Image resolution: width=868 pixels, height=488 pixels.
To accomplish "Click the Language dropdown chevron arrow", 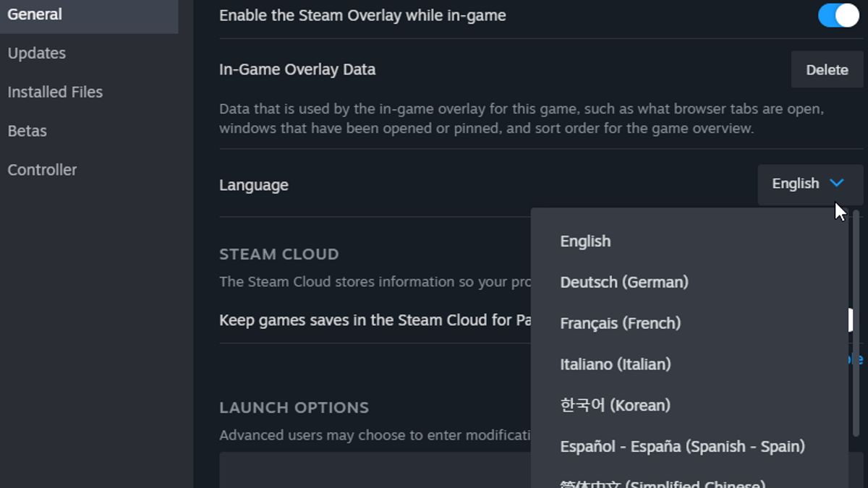I will click(x=837, y=183).
